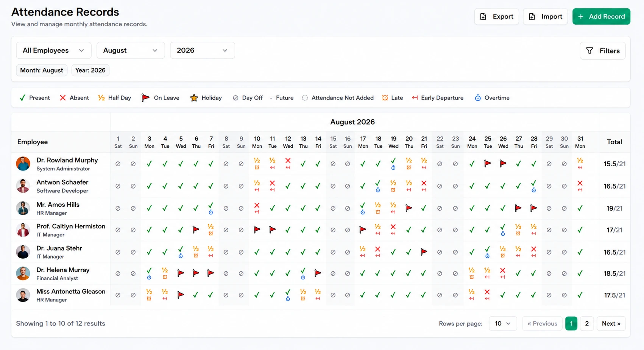This screenshot has height=350, width=644.
Task: Click the Export button
Action: tap(496, 17)
